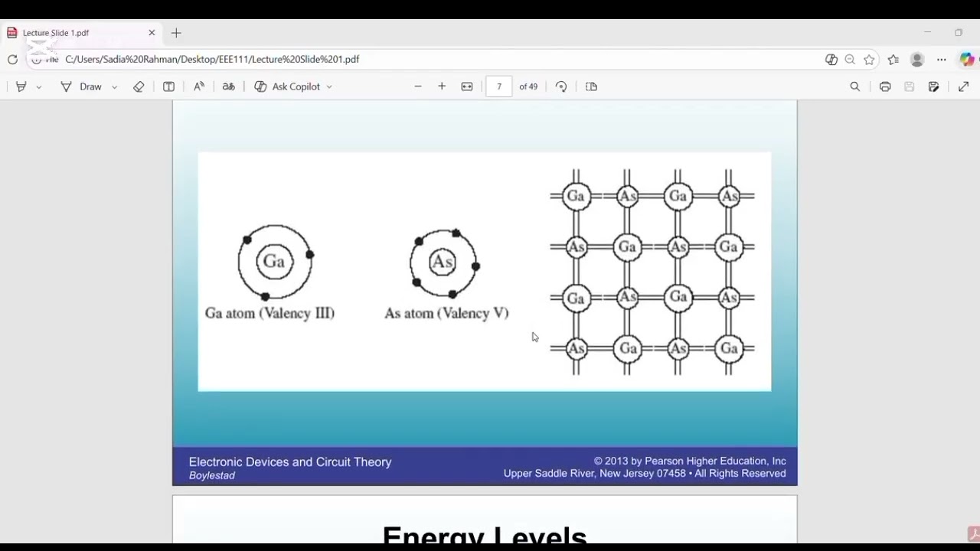This screenshot has height=551, width=980.
Task: Click the page number field
Action: (499, 86)
